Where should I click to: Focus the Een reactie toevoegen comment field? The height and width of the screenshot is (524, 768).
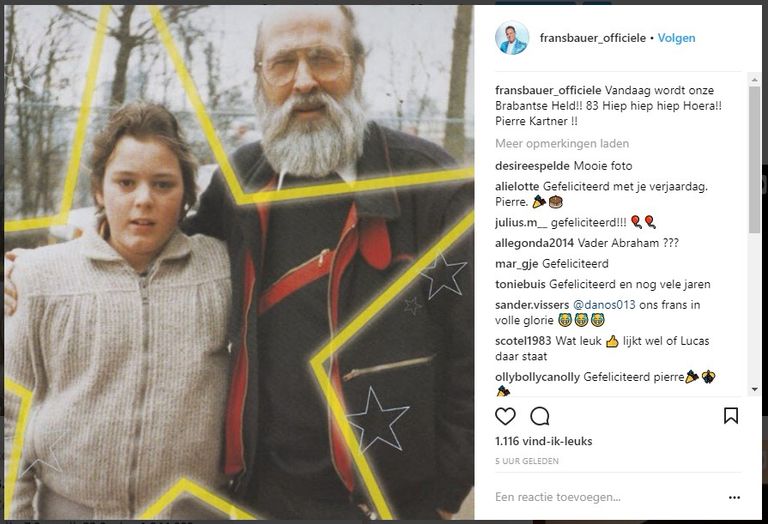pos(607,497)
